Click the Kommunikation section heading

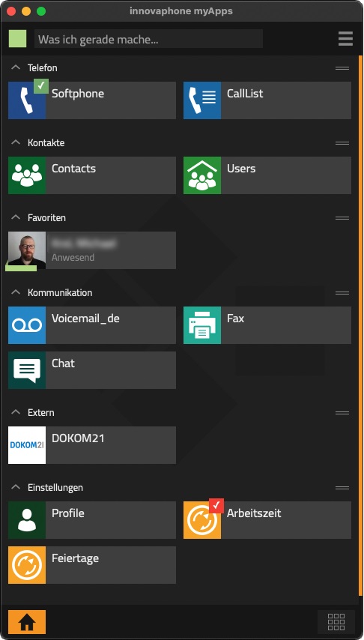click(x=60, y=293)
